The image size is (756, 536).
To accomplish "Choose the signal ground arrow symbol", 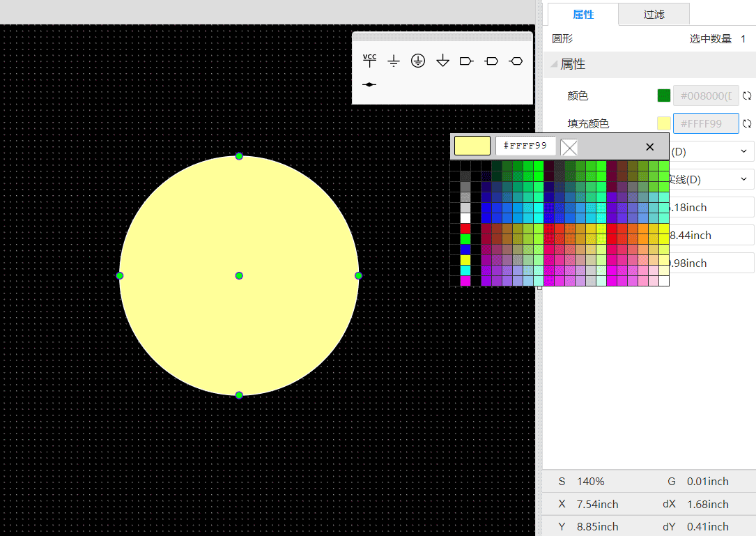I will pos(442,61).
